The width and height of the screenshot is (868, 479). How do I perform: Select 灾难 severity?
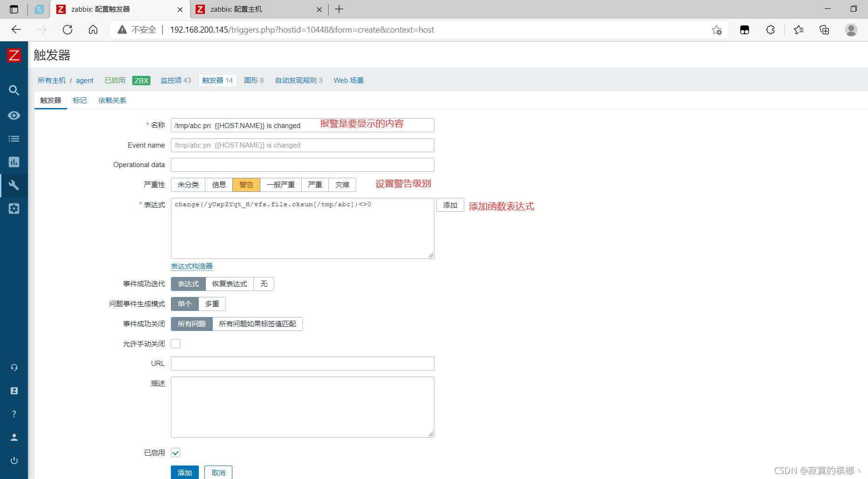pos(342,185)
